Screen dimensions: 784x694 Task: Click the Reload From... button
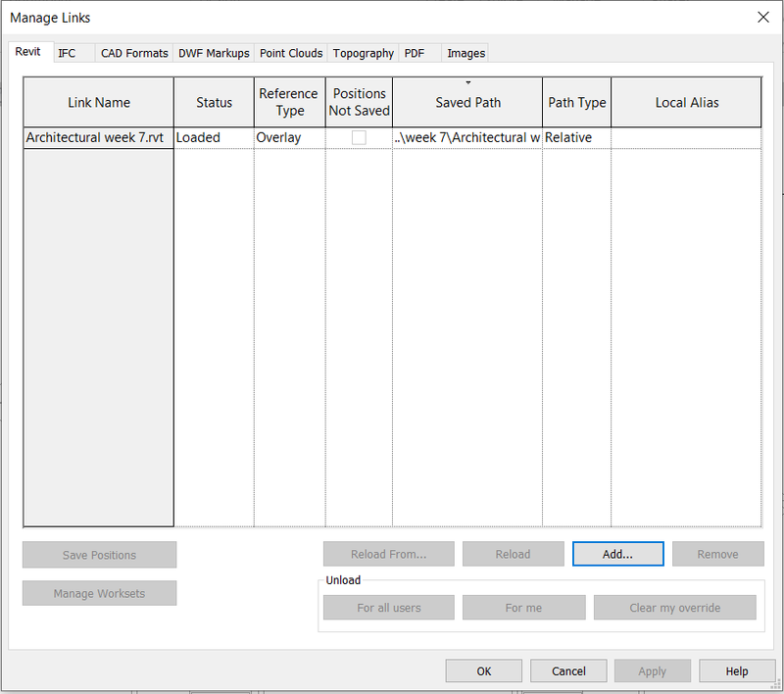coord(388,554)
